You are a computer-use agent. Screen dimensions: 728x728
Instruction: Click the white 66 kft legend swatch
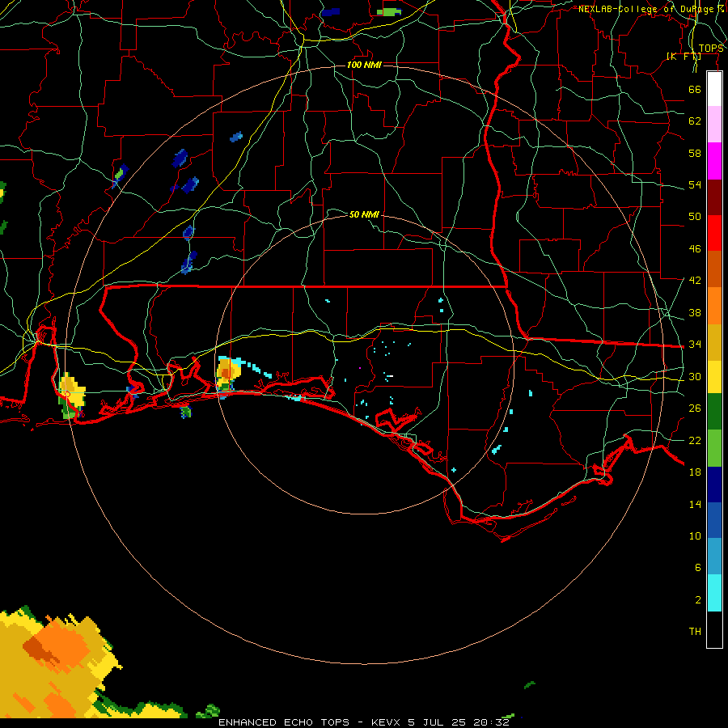714,89
